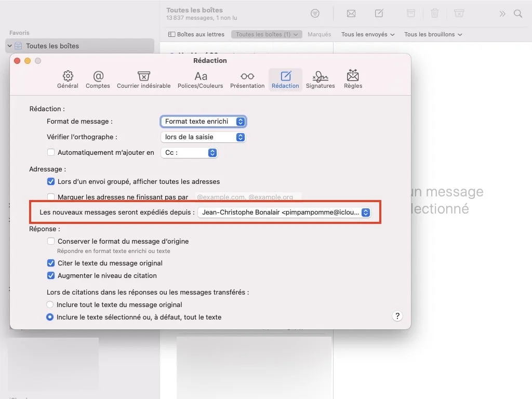This screenshot has height=399, width=532.
Task: Select the Tous les brouillons filter tab
Action: point(434,34)
